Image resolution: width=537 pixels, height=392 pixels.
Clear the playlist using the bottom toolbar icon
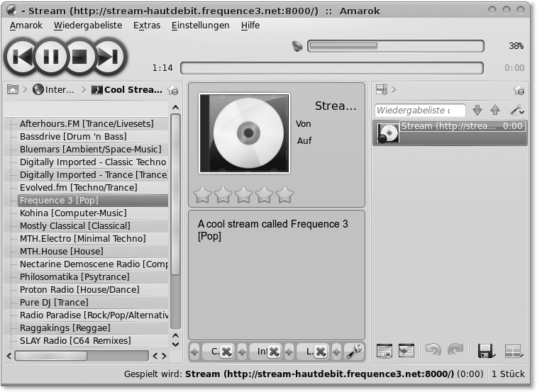[x=384, y=350]
